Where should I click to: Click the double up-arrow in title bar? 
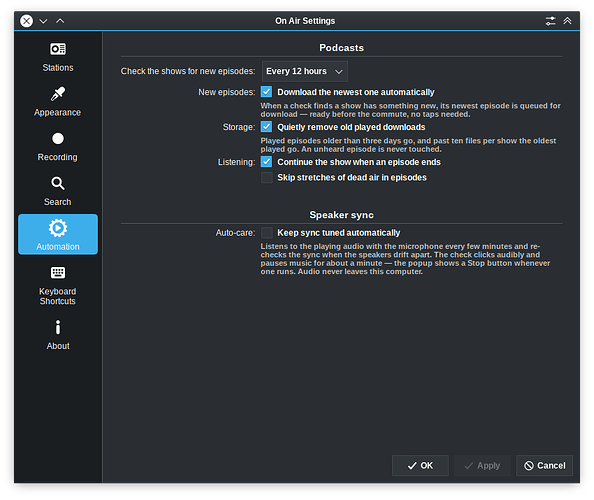pyautogui.click(x=567, y=21)
